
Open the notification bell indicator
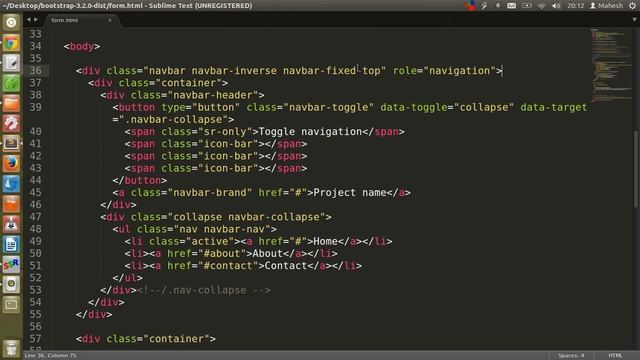tap(498, 5)
